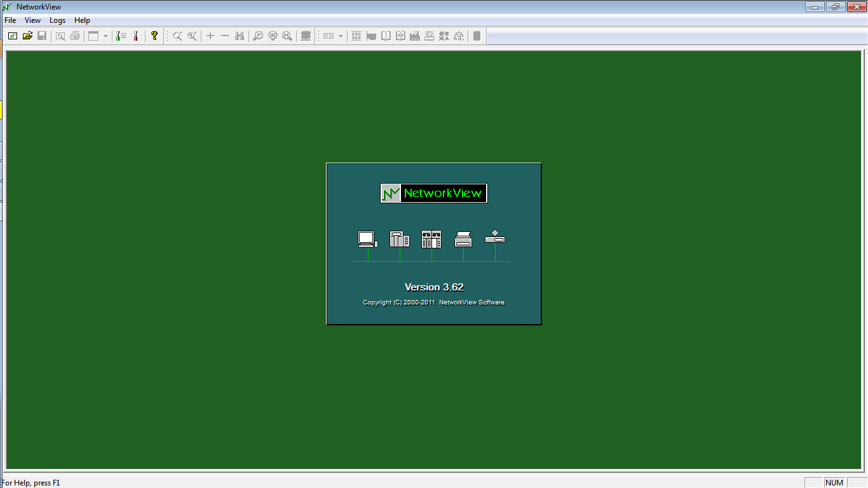This screenshot has width=868, height=488.
Task: Open the View menu
Action: tap(32, 20)
